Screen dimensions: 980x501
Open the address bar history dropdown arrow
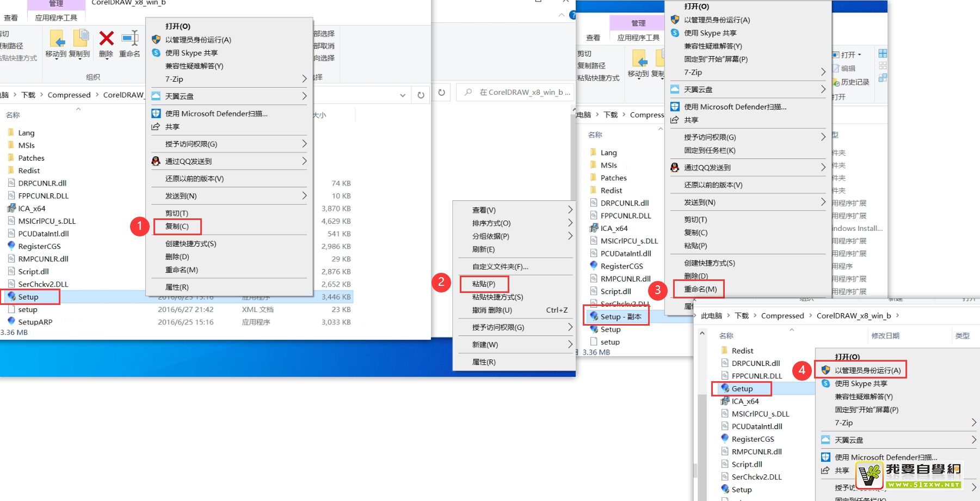402,95
